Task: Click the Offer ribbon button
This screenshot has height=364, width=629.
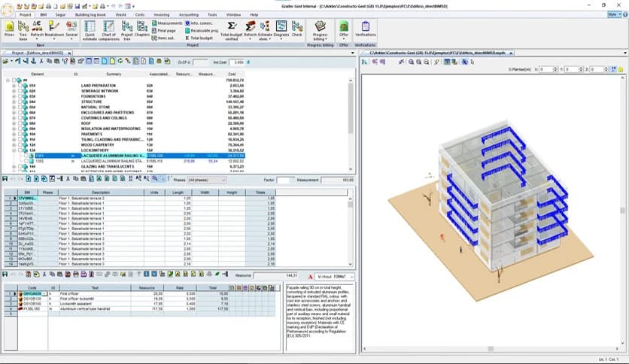Action: coord(344,31)
